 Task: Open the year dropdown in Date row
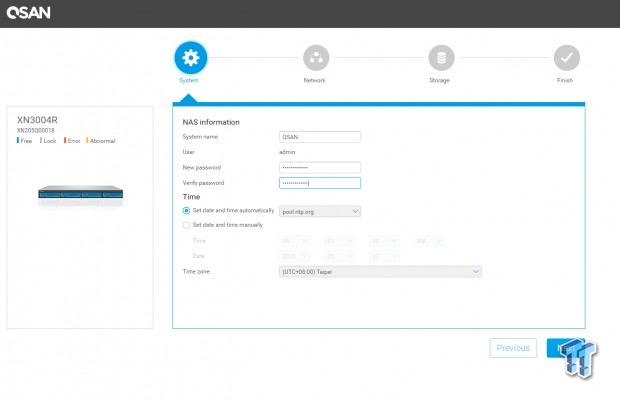[296, 255]
